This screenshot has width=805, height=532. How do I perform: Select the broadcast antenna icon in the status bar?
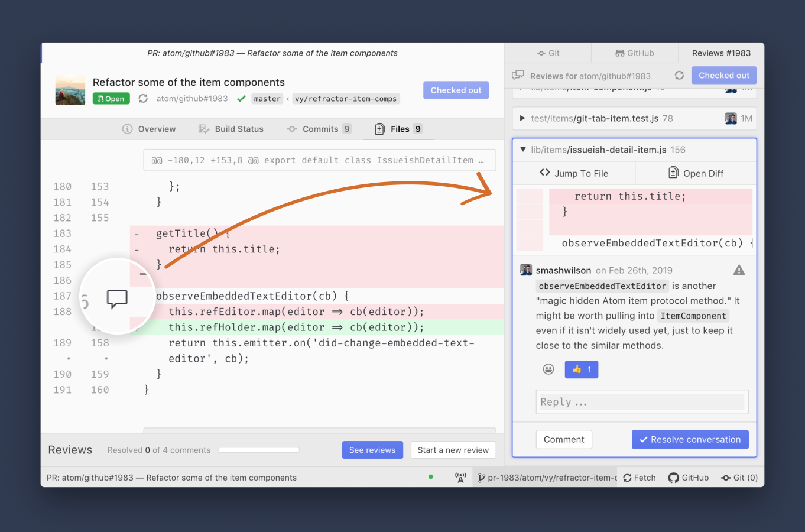point(460,477)
